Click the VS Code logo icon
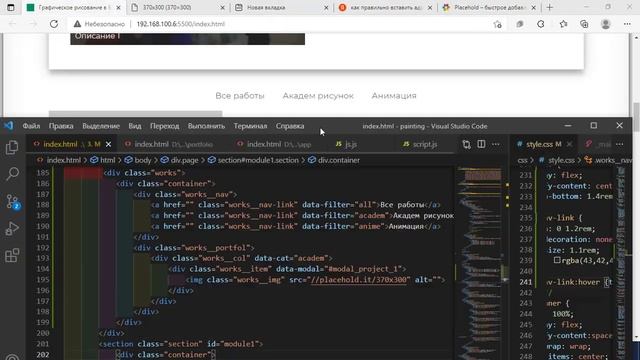Viewport: 640px width, 360px height. coord(9,126)
